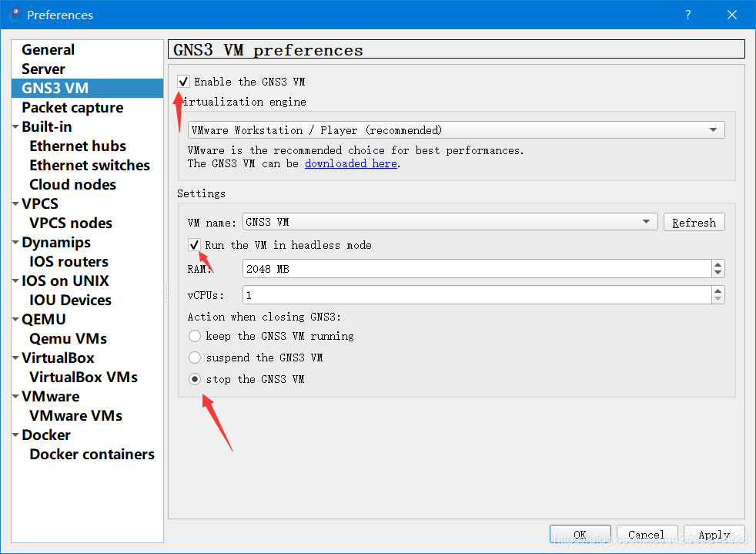This screenshot has width=756, height=554.
Task: Select stop the GNS3 VM option
Action: click(195, 379)
